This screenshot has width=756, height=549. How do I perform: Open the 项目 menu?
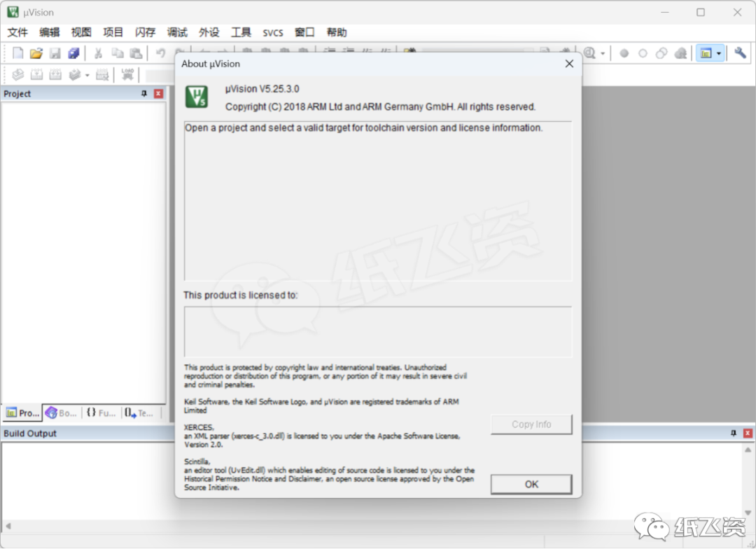click(x=113, y=32)
